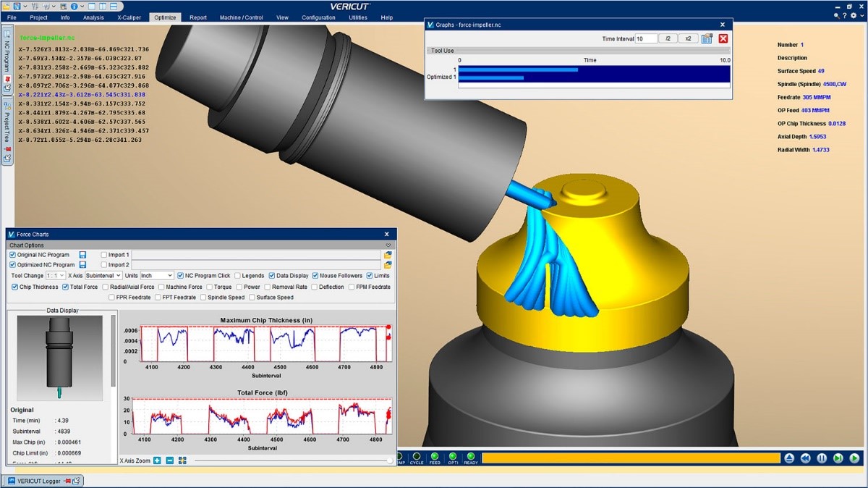The width and height of the screenshot is (868, 488).
Task: Switch to the Optimize tab
Action: tap(166, 17)
